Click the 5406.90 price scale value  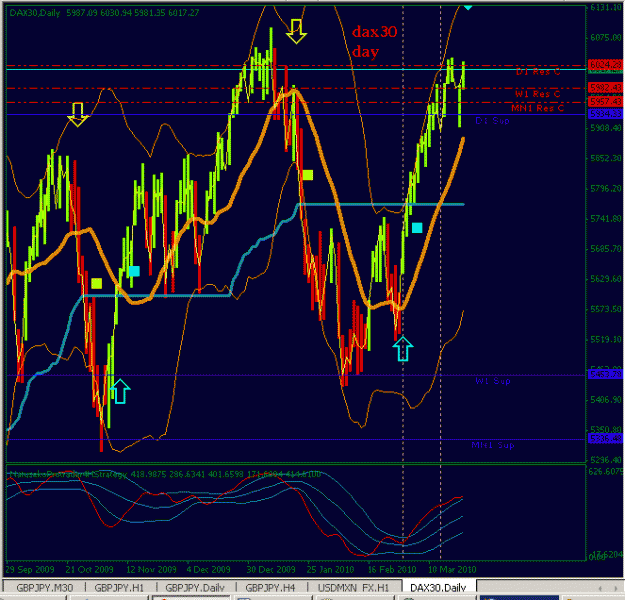pyautogui.click(x=606, y=399)
